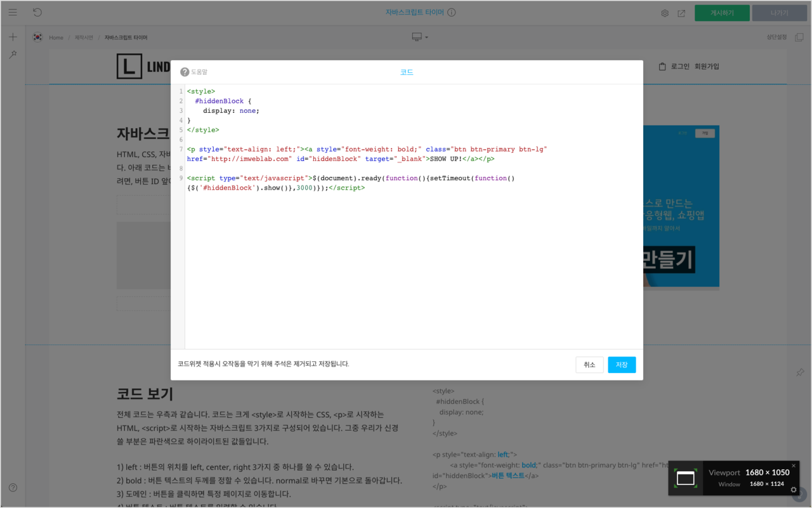Viewport: 812px width, 508px height.
Task: Click 저장 to save the code
Action: (622, 365)
